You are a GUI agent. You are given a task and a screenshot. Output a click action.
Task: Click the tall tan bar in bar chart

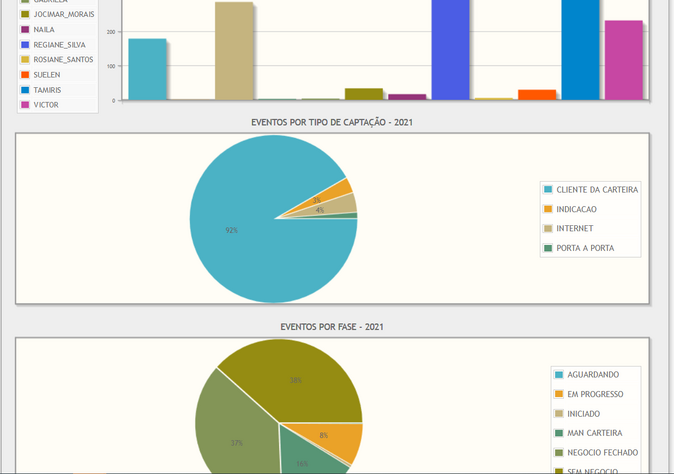(x=234, y=51)
